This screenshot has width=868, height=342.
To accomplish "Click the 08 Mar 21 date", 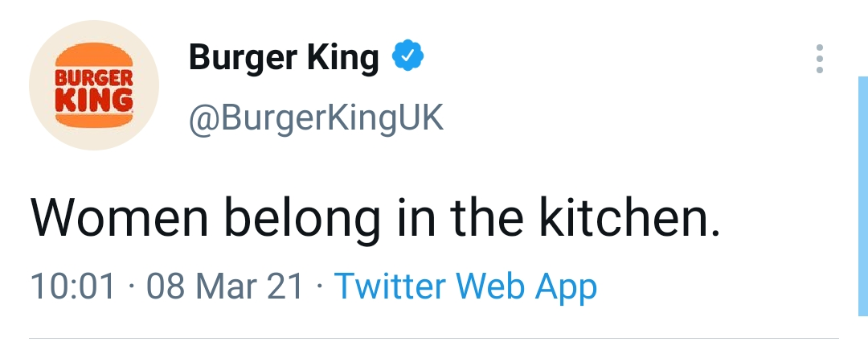I will point(225,286).
